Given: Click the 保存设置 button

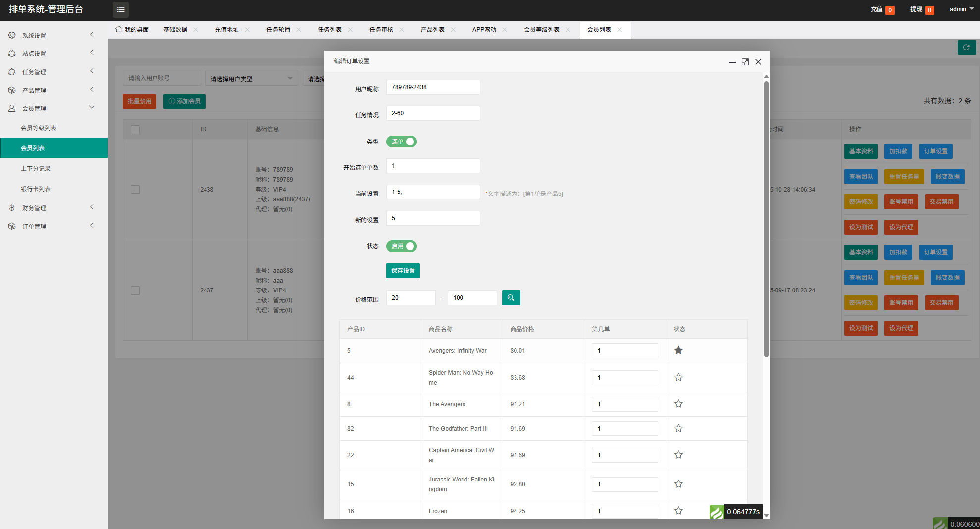Looking at the screenshot, I should coord(403,271).
